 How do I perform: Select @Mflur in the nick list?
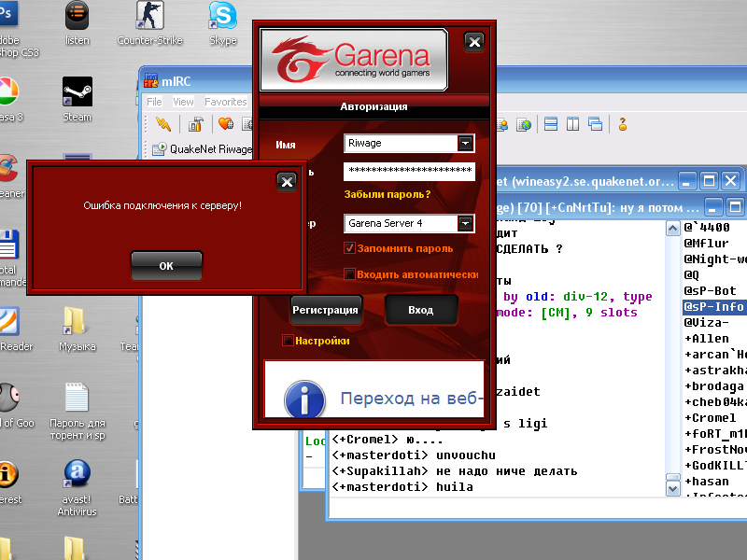pyautogui.click(x=706, y=243)
